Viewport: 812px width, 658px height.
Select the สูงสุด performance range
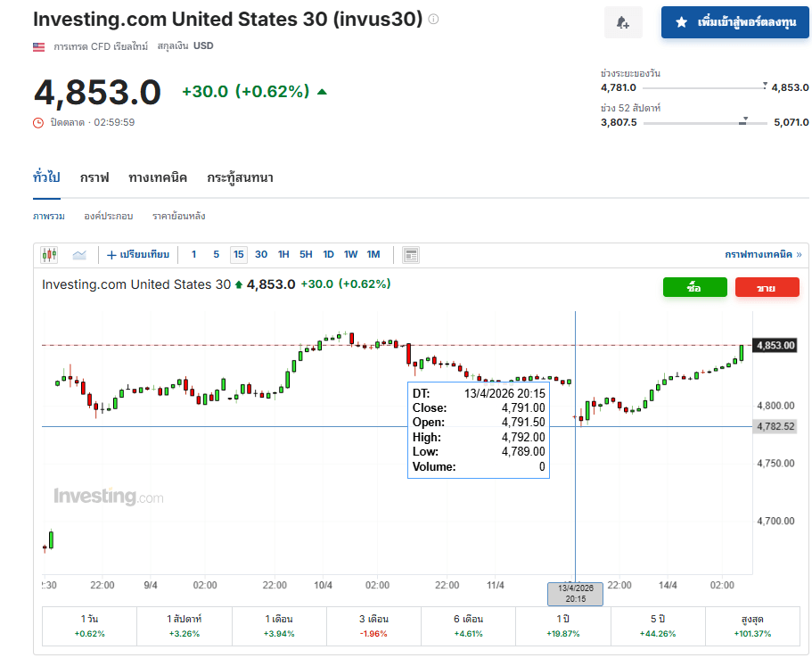(752, 626)
